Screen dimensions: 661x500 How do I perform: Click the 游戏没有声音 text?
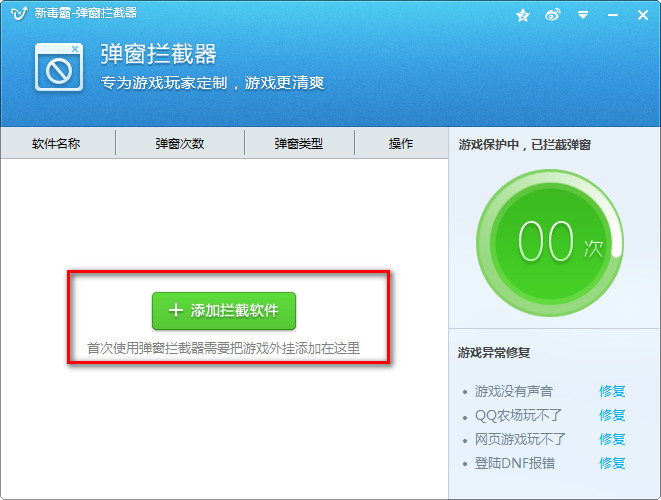click(x=513, y=391)
